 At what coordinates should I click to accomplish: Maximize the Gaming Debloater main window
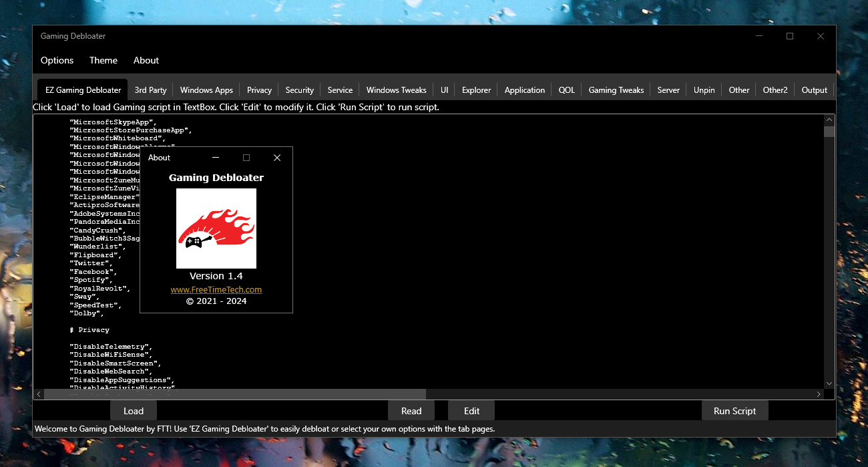pyautogui.click(x=790, y=36)
